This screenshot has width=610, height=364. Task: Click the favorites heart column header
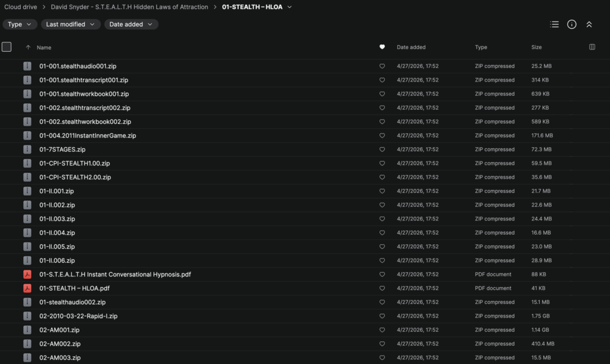point(382,47)
